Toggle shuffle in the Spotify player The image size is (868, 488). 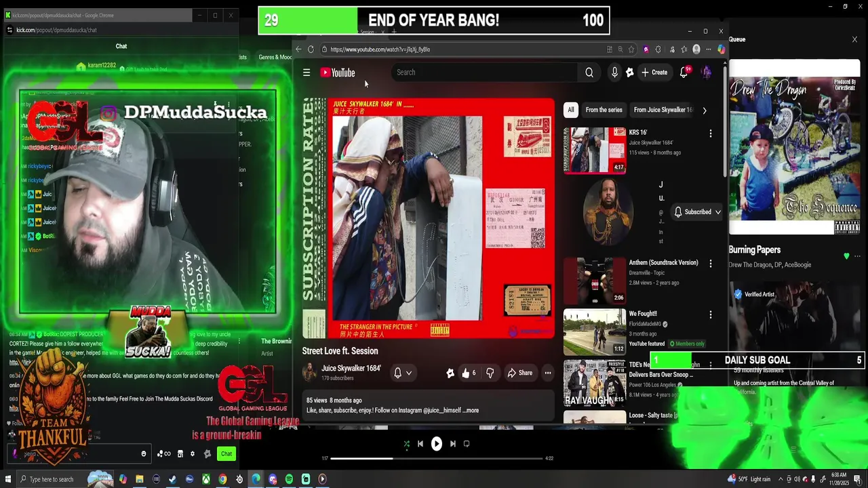pyautogui.click(x=406, y=444)
